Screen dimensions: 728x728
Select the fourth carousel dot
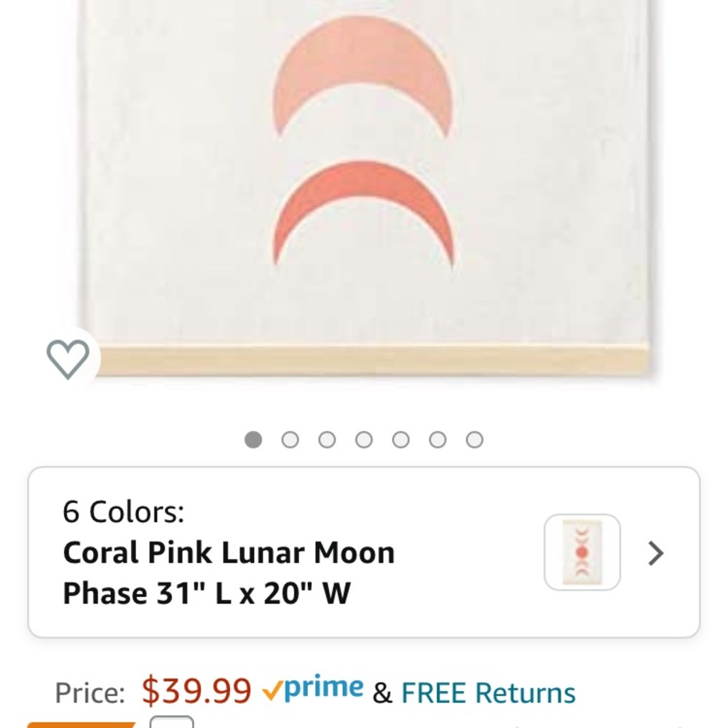click(x=364, y=439)
